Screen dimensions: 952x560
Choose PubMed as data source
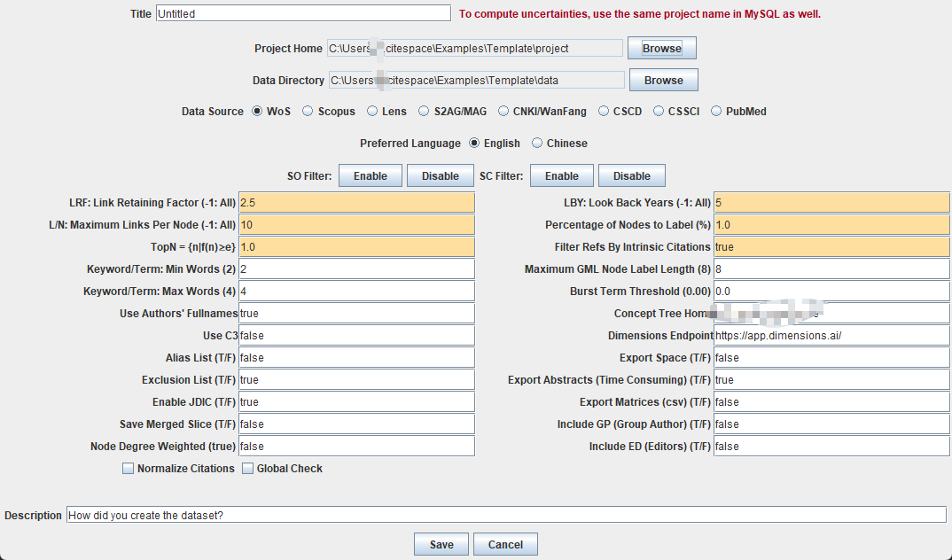(x=716, y=112)
